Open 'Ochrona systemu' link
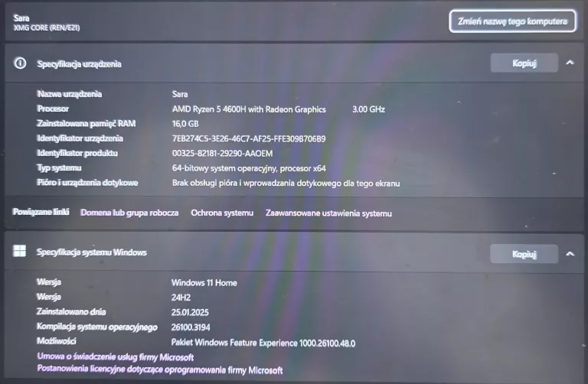Image resolution: width=588 pixels, height=384 pixels. coord(222,213)
